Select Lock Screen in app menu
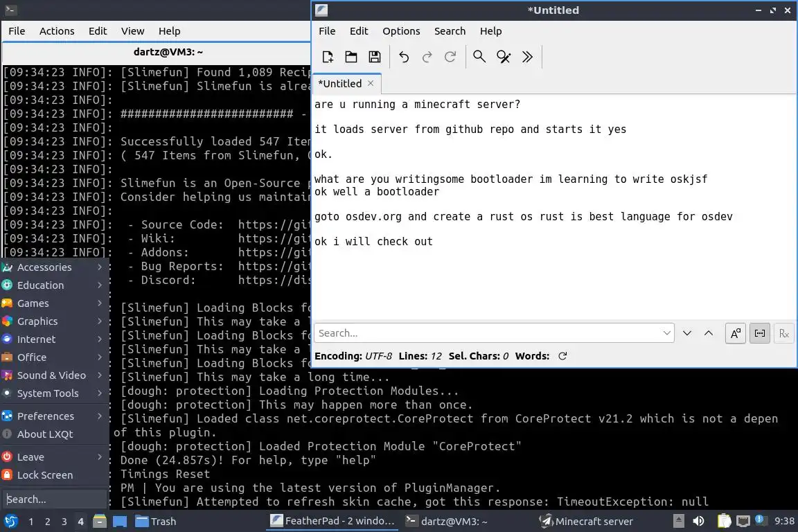 click(55, 475)
